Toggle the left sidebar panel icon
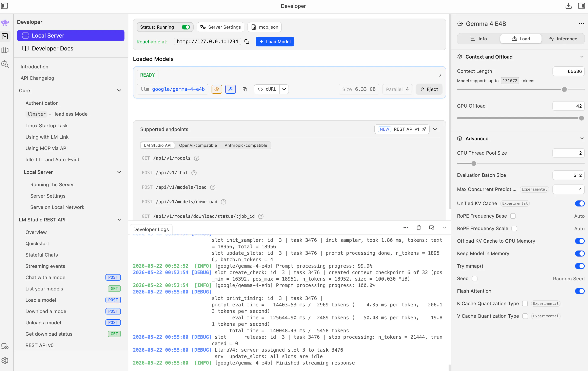This screenshot has width=588, height=371. (5, 6)
